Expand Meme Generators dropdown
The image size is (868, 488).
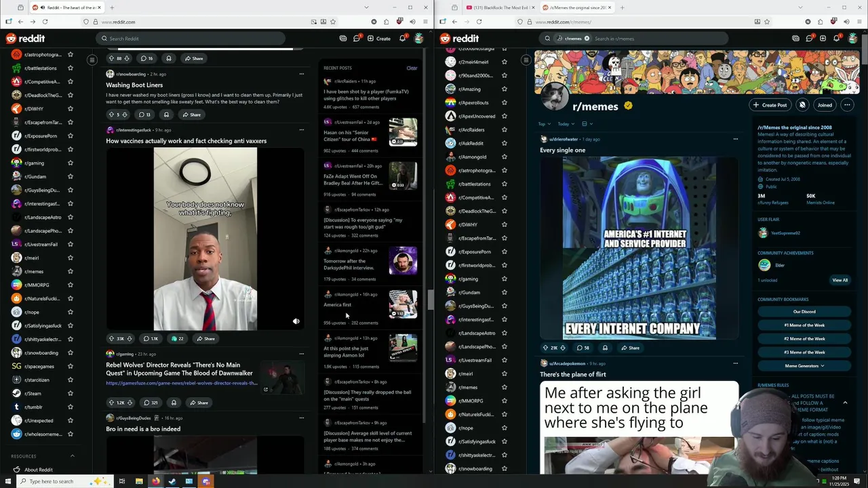pos(804,366)
